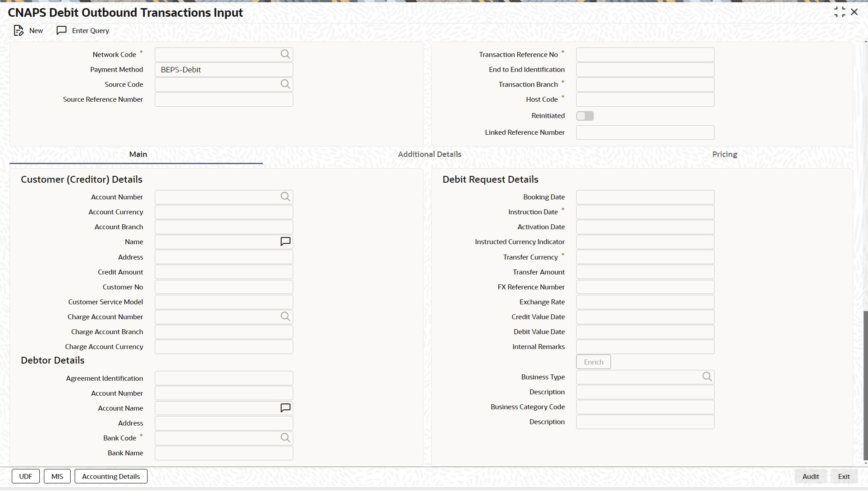Focus the Account Currency field
The width and height of the screenshot is (868, 492).
click(224, 212)
